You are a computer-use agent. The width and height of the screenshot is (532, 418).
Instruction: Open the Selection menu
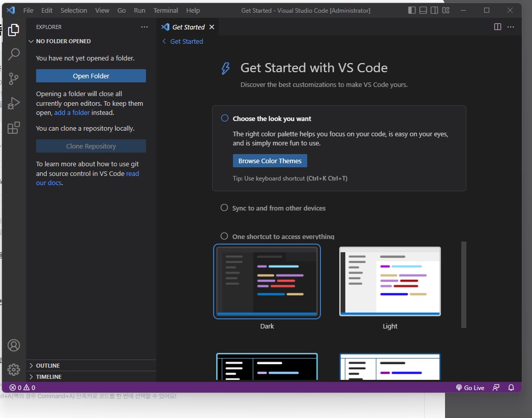click(74, 10)
